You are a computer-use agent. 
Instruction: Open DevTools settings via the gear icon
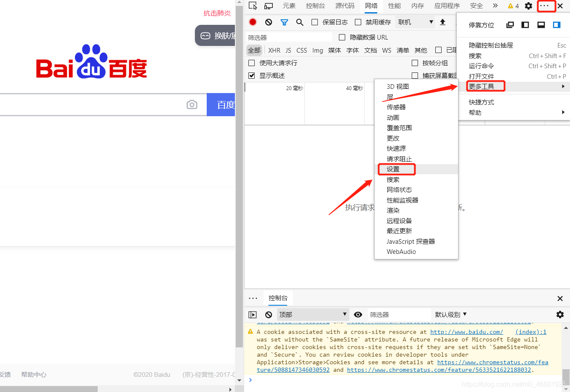[x=528, y=5]
